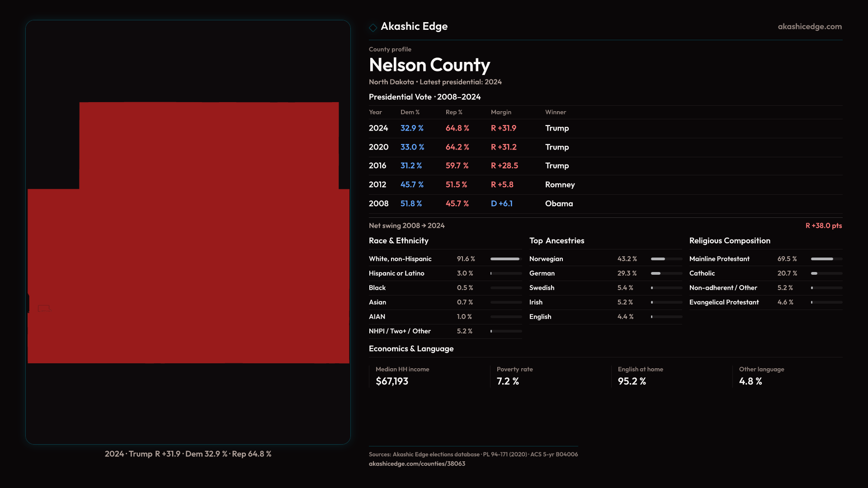Click the R +38.0 pts net swing value
Image resolution: width=868 pixels, height=488 pixels.
(823, 225)
